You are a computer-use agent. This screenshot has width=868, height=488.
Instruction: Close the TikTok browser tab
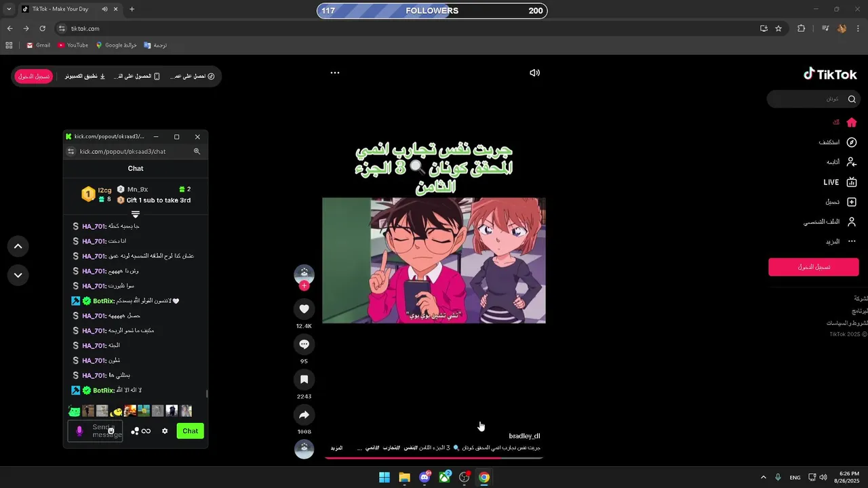116,9
